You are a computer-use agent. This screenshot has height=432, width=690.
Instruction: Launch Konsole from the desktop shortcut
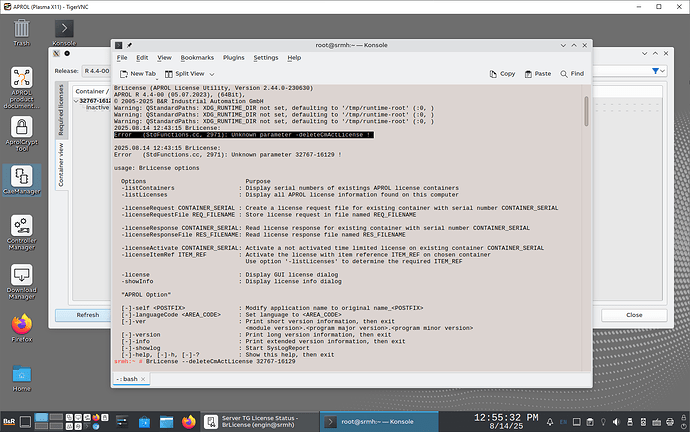64,33
